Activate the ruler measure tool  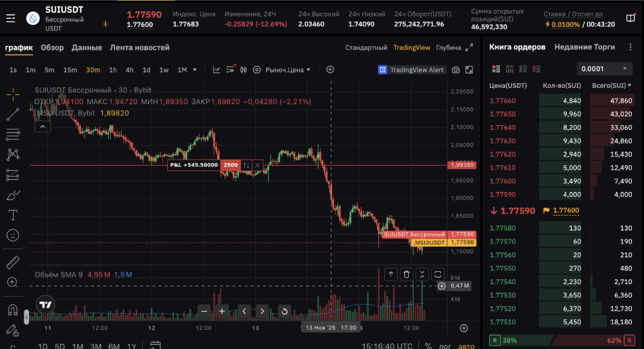point(12,262)
